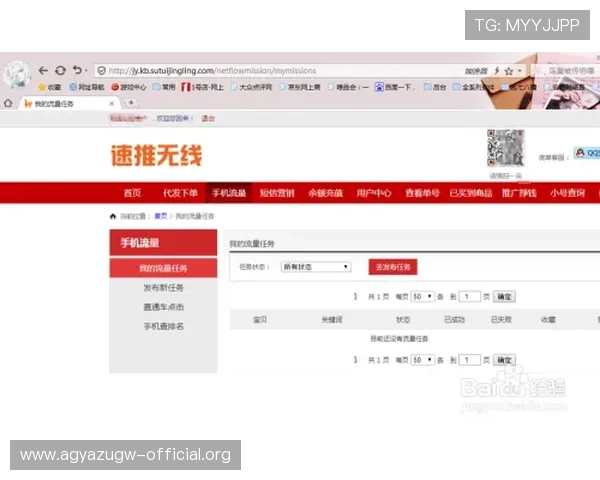Click the 状态 column header
600x480 pixels.
(403, 320)
